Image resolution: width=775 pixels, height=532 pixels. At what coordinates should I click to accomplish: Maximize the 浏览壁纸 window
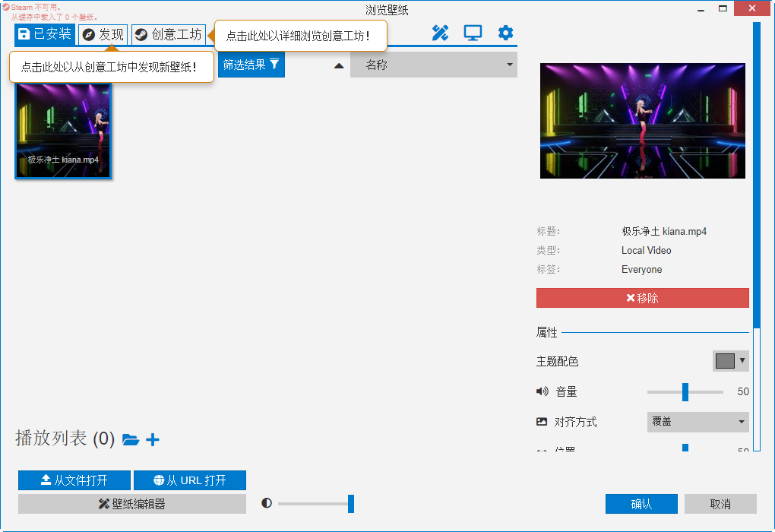723,9
